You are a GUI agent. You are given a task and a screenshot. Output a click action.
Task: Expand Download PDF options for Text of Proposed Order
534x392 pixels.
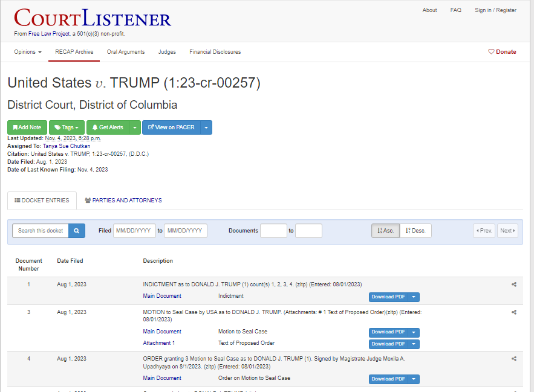pos(414,344)
